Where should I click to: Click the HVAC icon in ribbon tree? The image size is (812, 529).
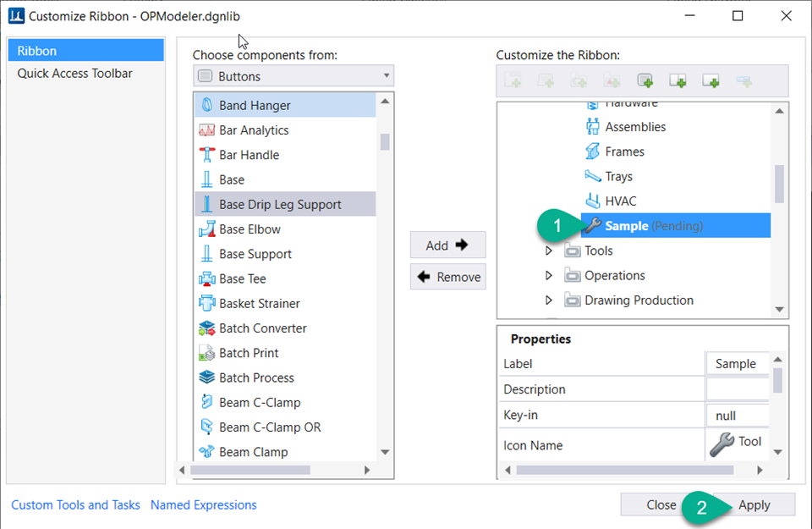(592, 201)
